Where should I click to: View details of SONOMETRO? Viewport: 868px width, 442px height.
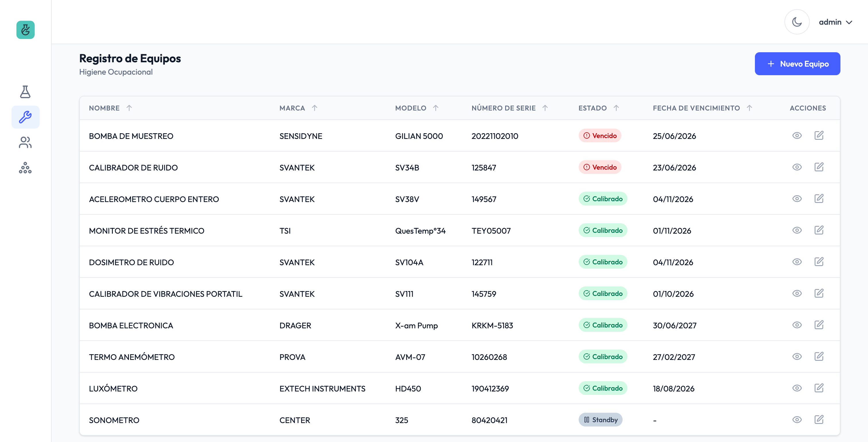click(797, 420)
